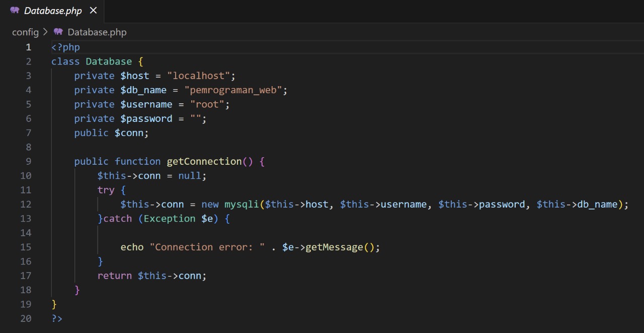Click the PHP elephant icon in the breadcrumb
644x333 pixels.
tap(58, 32)
